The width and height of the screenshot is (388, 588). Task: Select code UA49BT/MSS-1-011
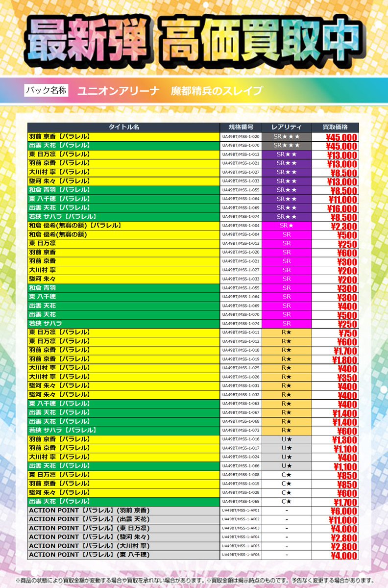click(x=241, y=332)
